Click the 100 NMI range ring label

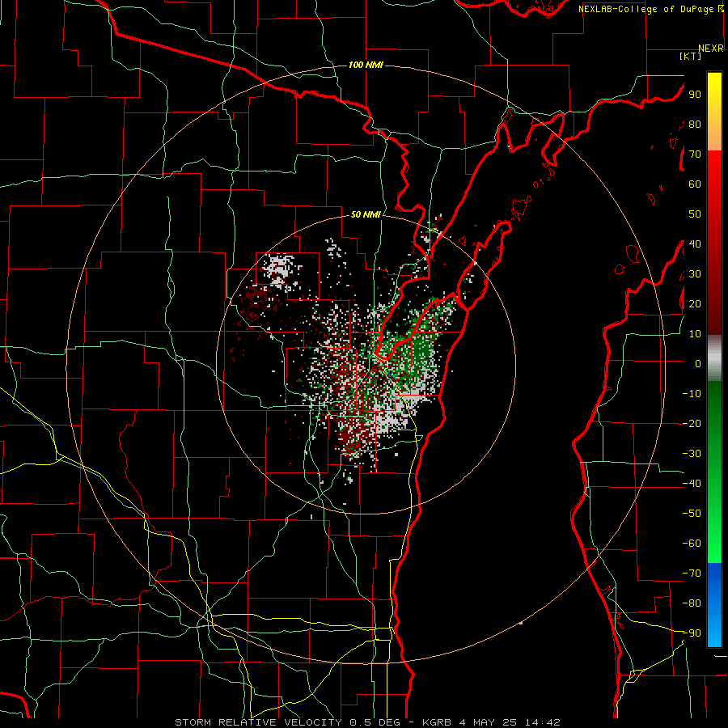[366, 65]
